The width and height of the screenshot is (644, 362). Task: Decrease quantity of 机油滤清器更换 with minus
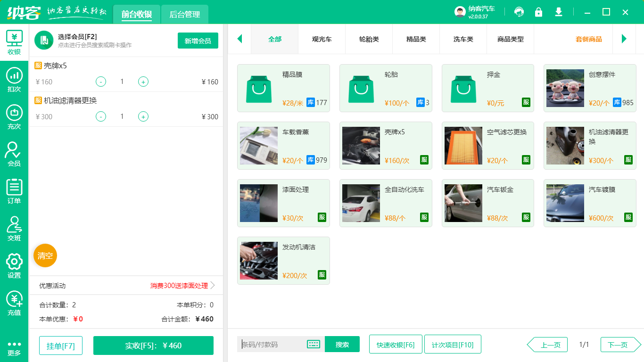[x=101, y=117]
